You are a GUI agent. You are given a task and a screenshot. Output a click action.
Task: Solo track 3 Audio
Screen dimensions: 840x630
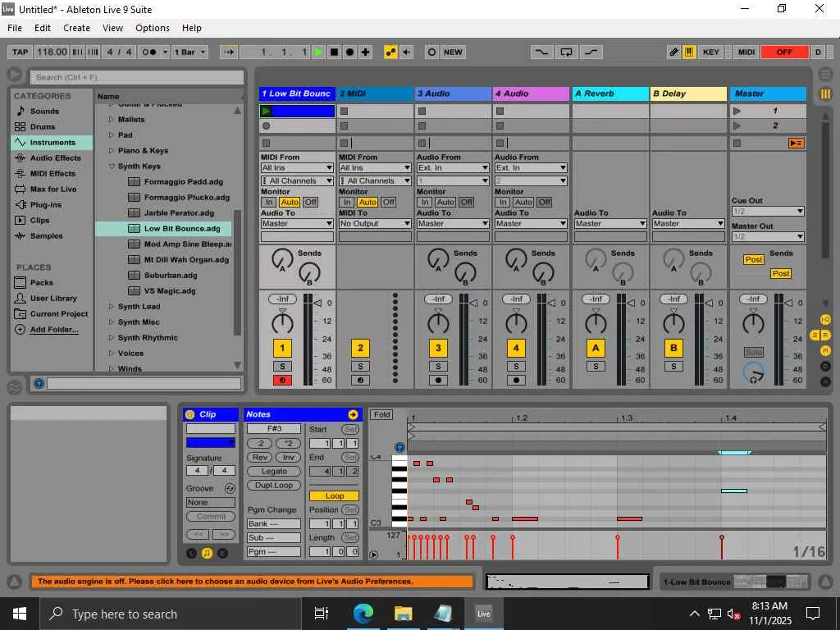point(438,366)
